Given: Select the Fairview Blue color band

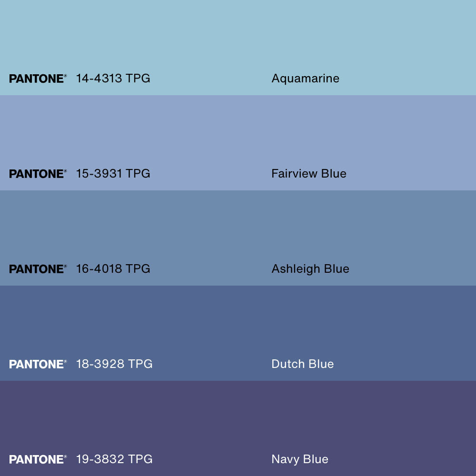Looking at the screenshot, I should pyautogui.click(x=238, y=133).
